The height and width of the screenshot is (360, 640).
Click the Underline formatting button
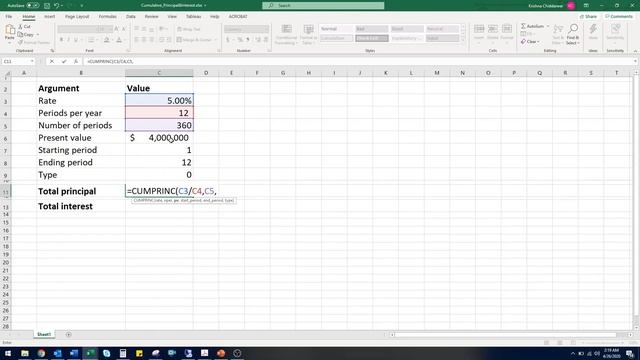click(x=76, y=40)
